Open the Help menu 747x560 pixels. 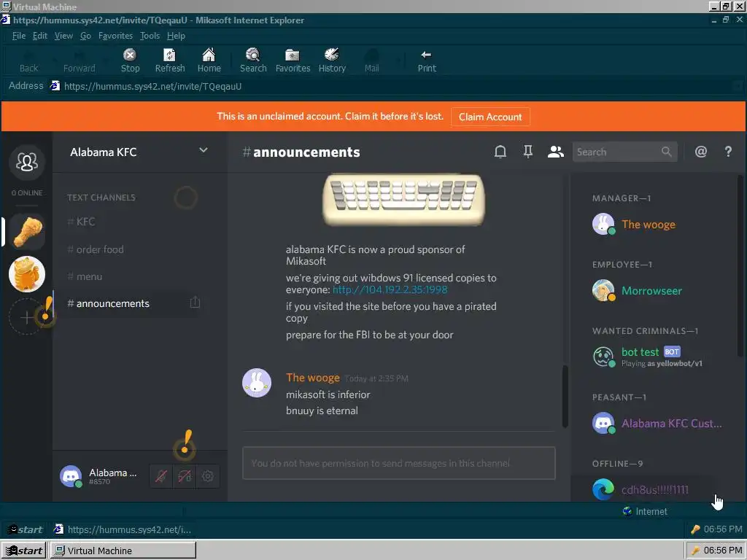(176, 36)
